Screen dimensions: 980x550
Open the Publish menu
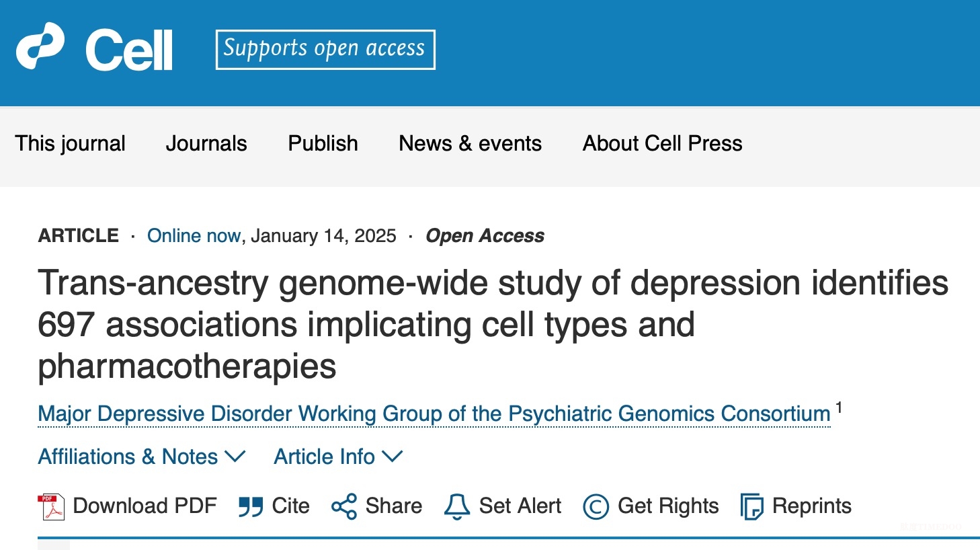click(323, 143)
